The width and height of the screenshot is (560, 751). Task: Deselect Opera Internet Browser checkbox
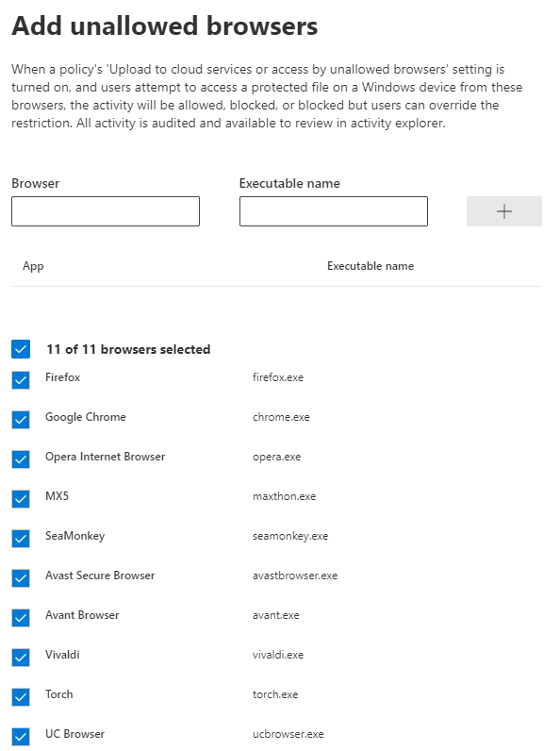[21, 459]
